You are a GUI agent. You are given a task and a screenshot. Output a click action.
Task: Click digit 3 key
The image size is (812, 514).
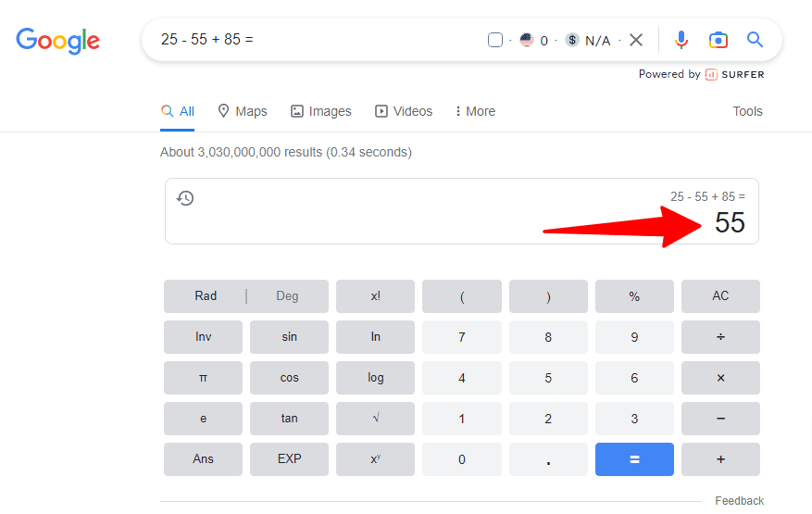tap(634, 418)
